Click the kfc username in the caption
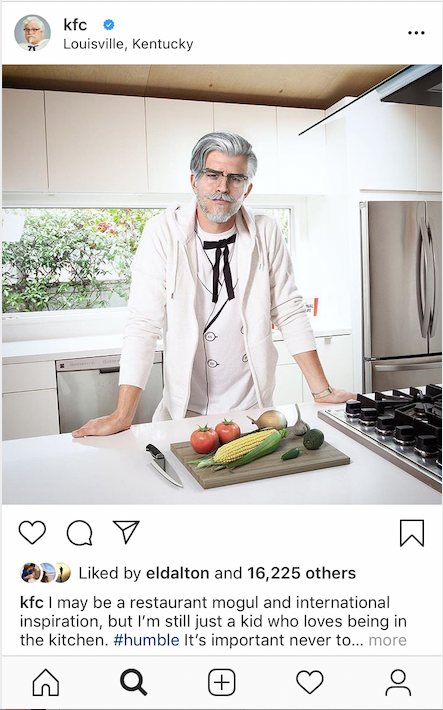 coord(32,603)
